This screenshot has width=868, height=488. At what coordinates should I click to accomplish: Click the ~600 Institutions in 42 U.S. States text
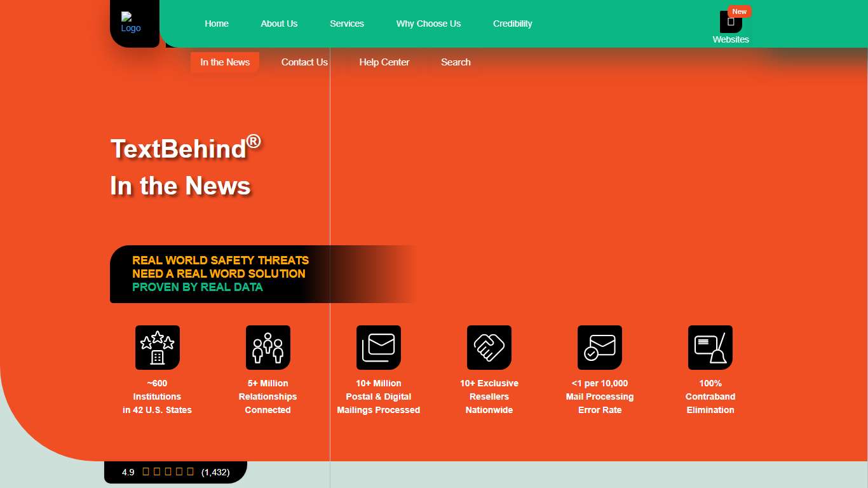[157, 396]
